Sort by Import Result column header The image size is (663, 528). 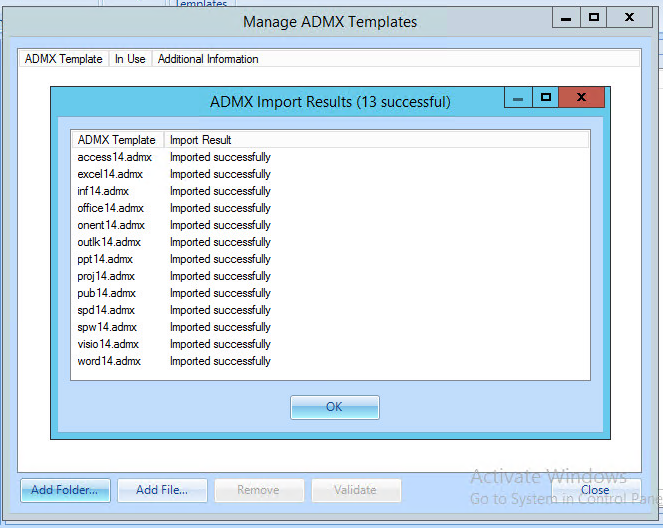(x=376, y=140)
